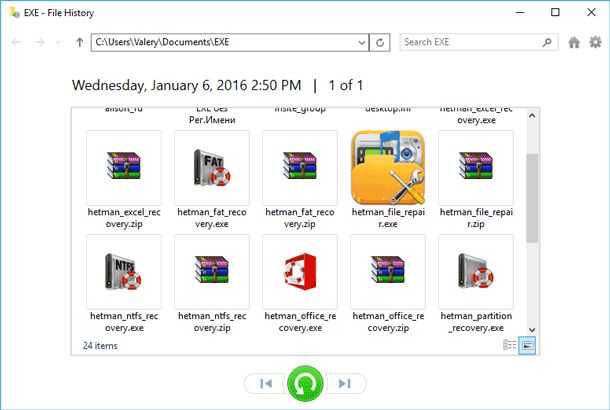Screen dimensions: 610x410
Task: Click the hetman_partition_recovery.exe file name
Action: coord(476,322)
